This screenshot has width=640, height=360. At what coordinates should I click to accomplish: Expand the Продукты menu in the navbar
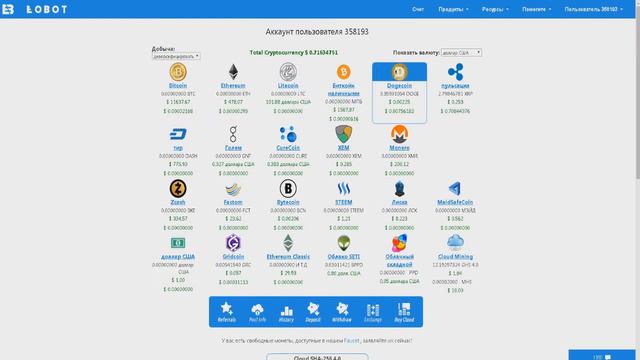453,9
